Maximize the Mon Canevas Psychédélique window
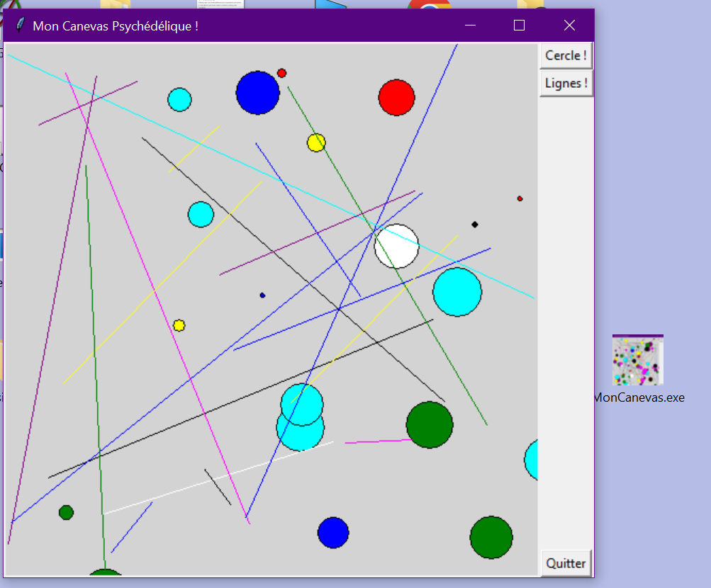The height and width of the screenshot is (588, 711). pos(519,26)
